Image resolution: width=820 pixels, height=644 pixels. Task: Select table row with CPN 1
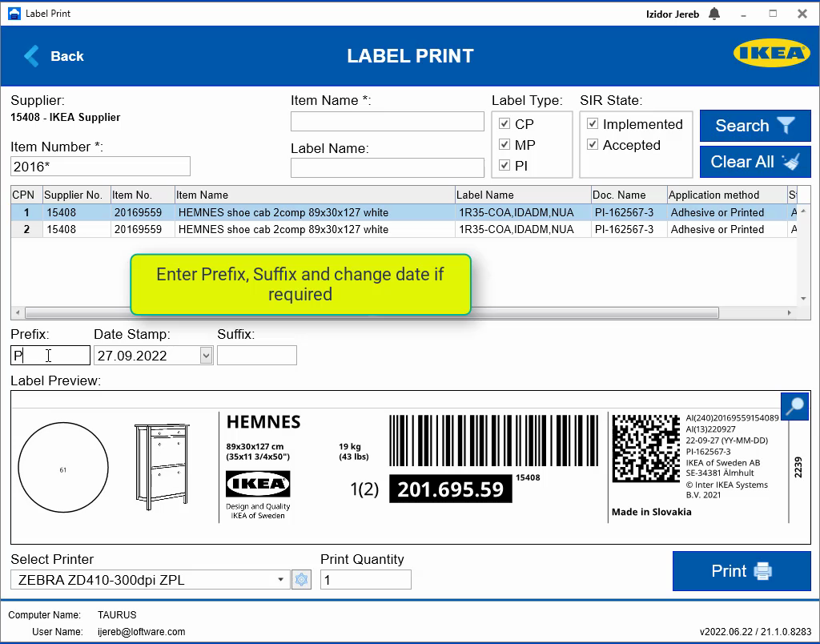click(403, 212)
